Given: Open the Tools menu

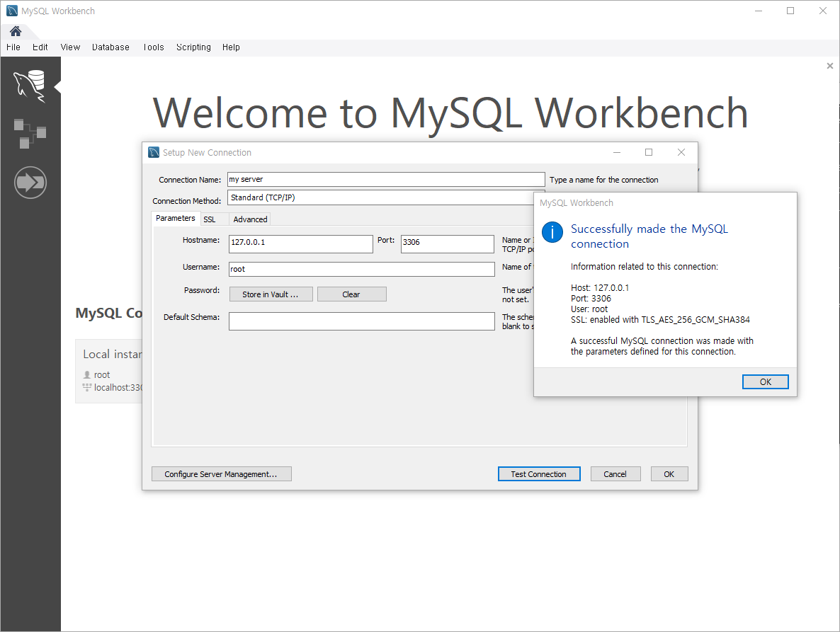Looking at the screenshot, I should pos(153,47).
